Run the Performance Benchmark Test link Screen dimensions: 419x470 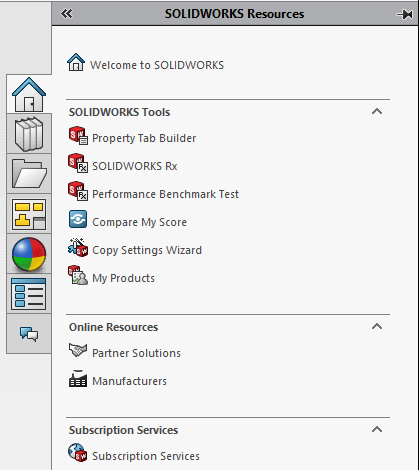click(x=165, y=194)
